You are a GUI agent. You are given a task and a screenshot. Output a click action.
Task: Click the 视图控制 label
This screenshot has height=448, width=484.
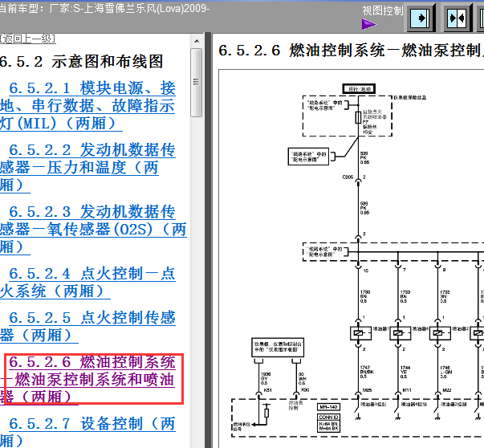point(383,10)
